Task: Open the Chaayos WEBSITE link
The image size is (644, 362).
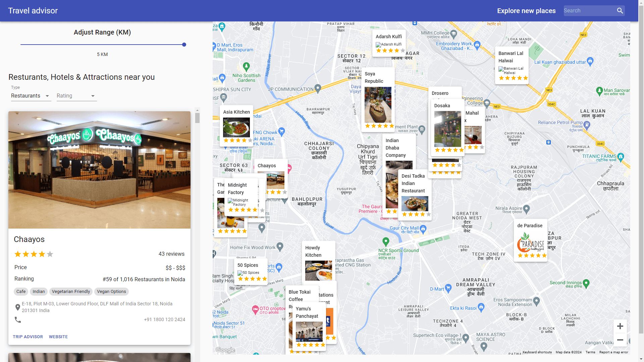Action: coord(58,337)
